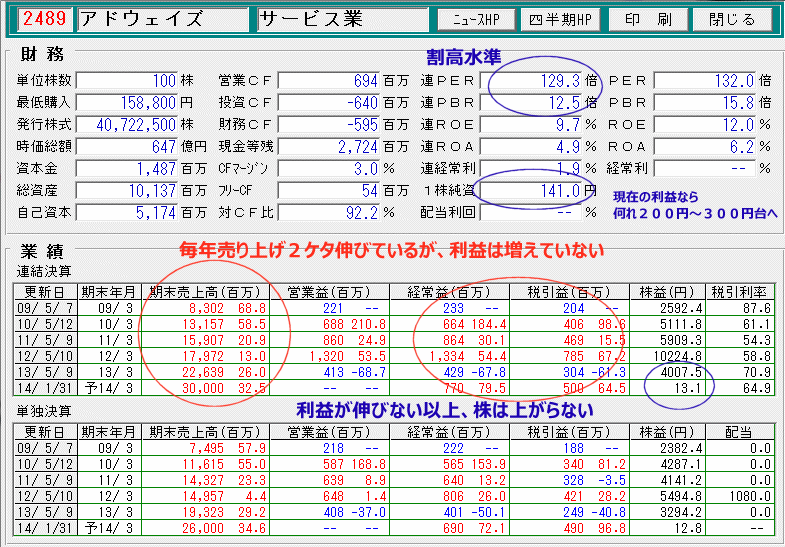This screenshot has width=785, height=547.
Task: Click the ROA value 6.2
Action: pos(705,147)
